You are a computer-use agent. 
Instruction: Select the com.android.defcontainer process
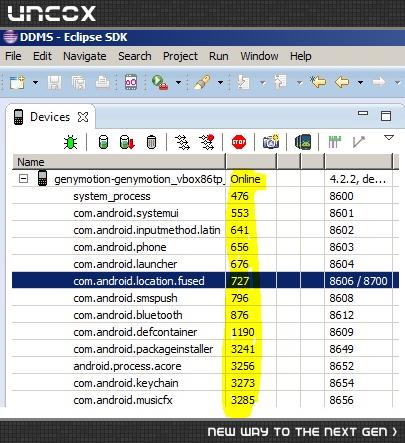[x=205, y=332]
